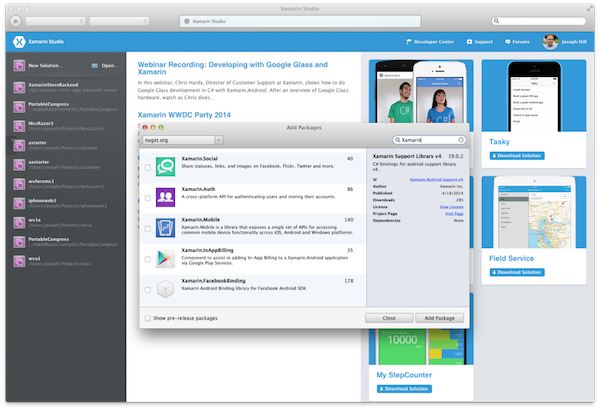
Task: Download the Field Service solution
Action: pyautogui.click(x=517, y=272)
